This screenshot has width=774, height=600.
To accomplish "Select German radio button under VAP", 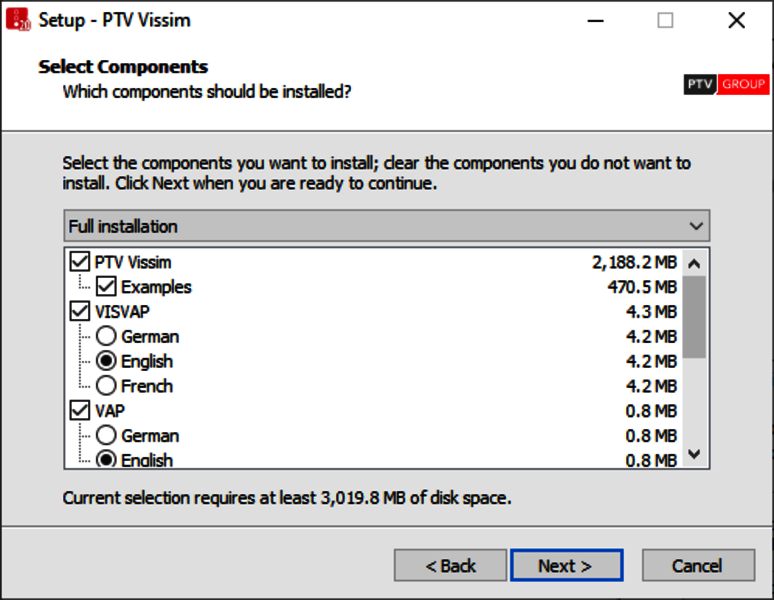I will pos(106,436).
